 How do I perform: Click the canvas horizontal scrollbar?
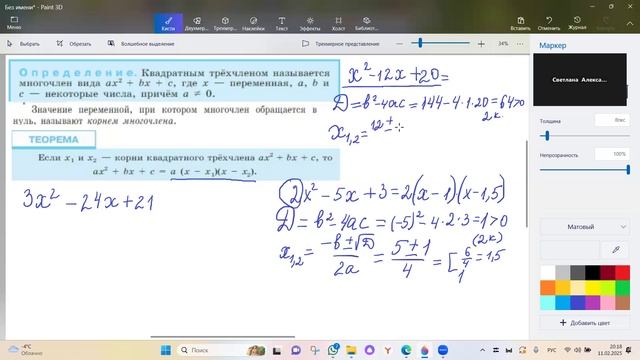coord(222,337)
